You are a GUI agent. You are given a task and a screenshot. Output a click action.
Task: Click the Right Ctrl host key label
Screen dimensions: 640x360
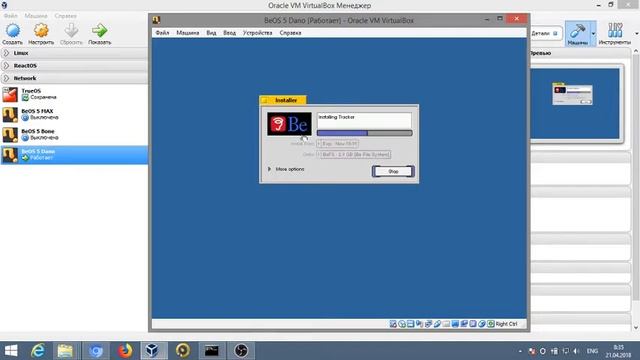[x=507, y=324]
